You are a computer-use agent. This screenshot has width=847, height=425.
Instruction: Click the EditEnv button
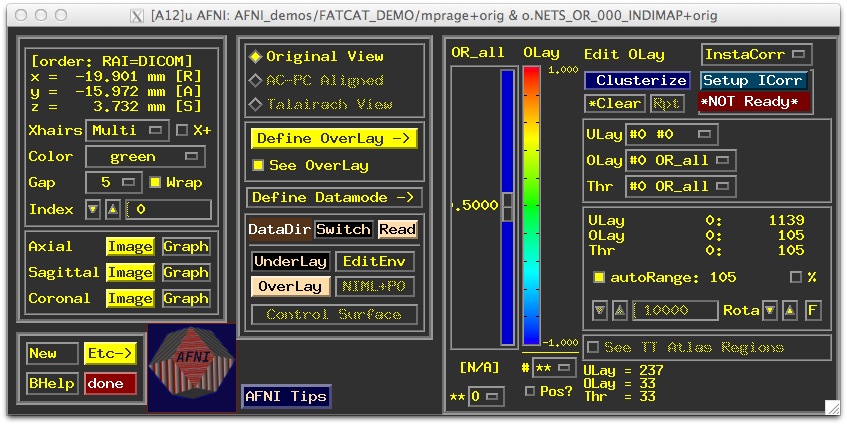375,262
